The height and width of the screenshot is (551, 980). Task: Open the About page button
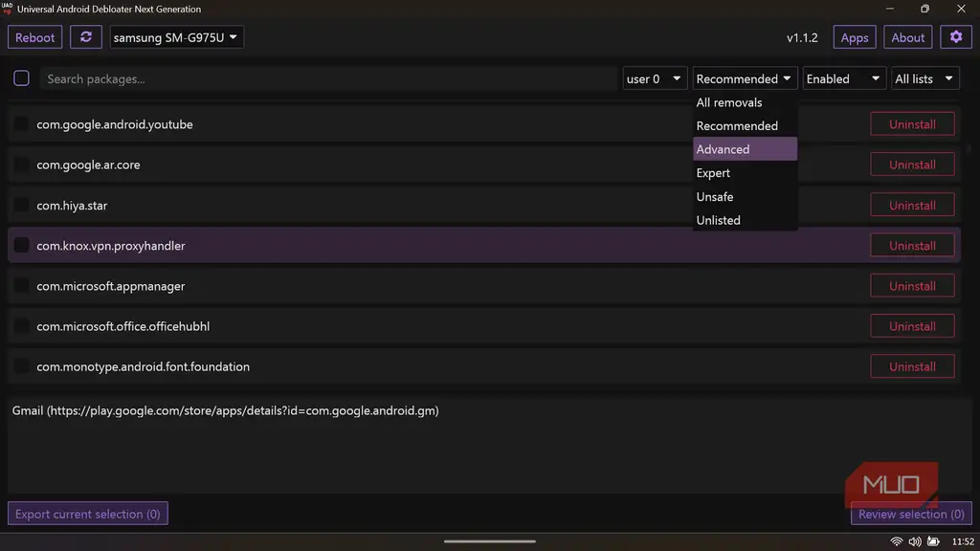(x=907, y=37)
